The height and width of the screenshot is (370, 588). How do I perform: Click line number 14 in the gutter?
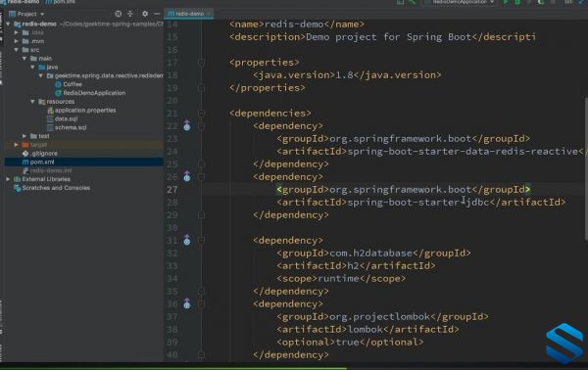pos(172,24)
